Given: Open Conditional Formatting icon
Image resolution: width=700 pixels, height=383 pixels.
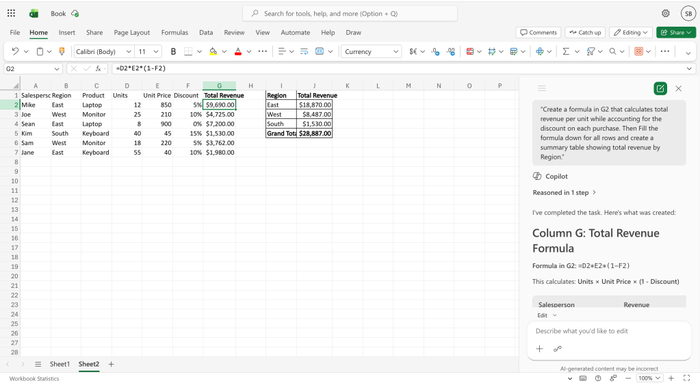Looking at the screenshot, I should [470, 51].
